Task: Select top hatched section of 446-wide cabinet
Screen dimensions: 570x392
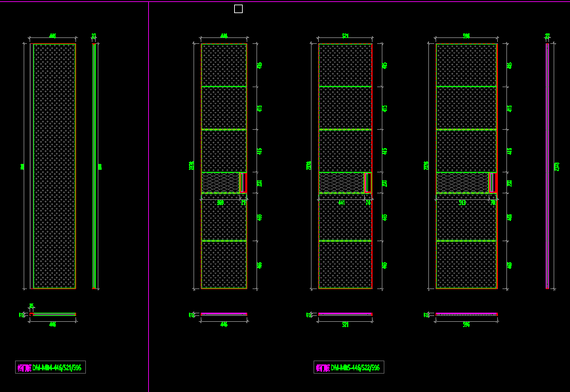Action: point(224,65)
